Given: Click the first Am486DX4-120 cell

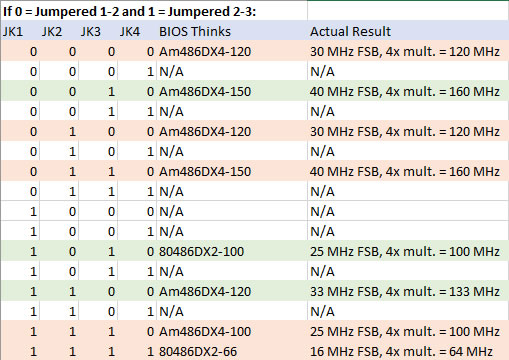Looking at the screenshot, I should click(232, 51).
